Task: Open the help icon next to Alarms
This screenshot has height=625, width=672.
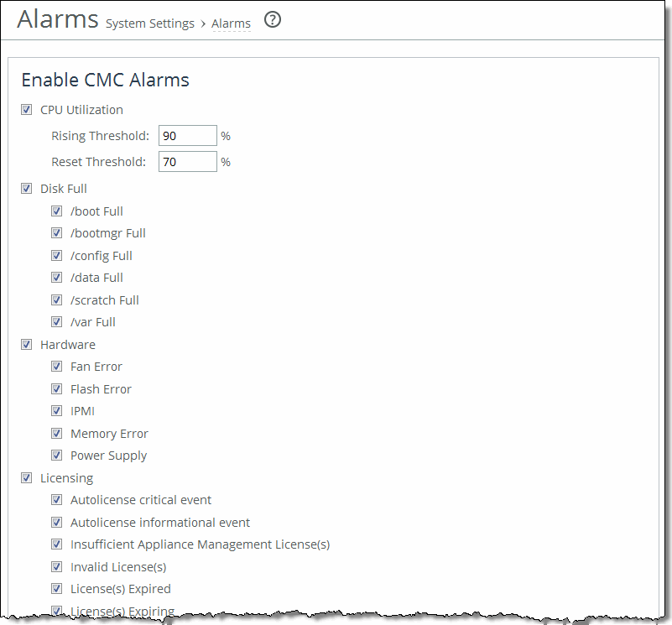Action: [x=272, y=19]
